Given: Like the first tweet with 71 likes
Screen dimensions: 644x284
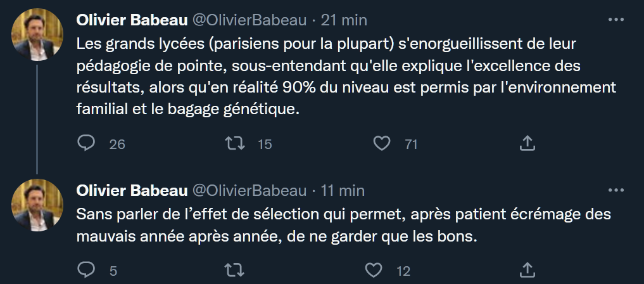Looking at the screenshot, I should [x=381, y=144].
